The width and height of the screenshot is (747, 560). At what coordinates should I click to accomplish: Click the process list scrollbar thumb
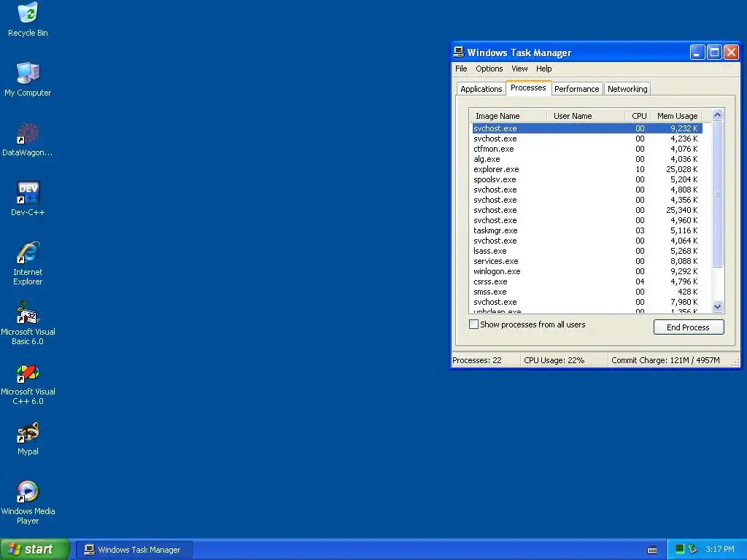(718, 194)
